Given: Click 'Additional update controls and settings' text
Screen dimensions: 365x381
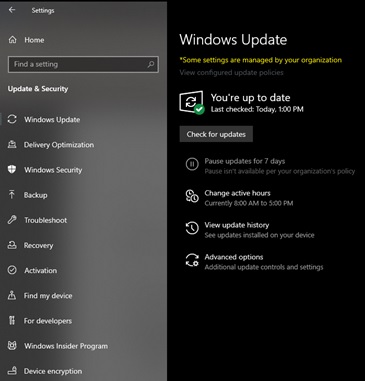Looking at the screenshot, I should 264,267.
